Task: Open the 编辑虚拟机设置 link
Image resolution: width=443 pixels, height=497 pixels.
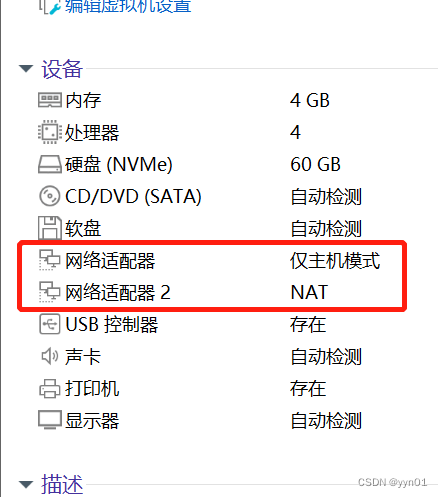Action: [x=128, y=7]
